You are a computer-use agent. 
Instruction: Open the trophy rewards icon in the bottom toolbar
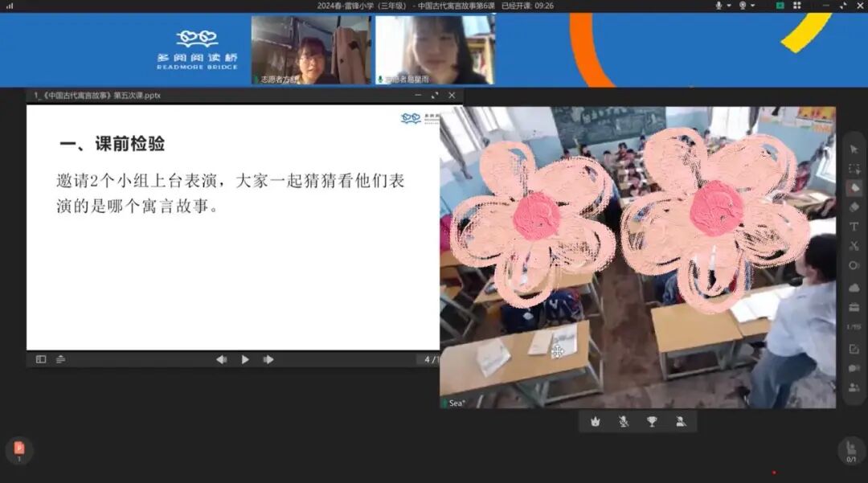coord(653,420)
